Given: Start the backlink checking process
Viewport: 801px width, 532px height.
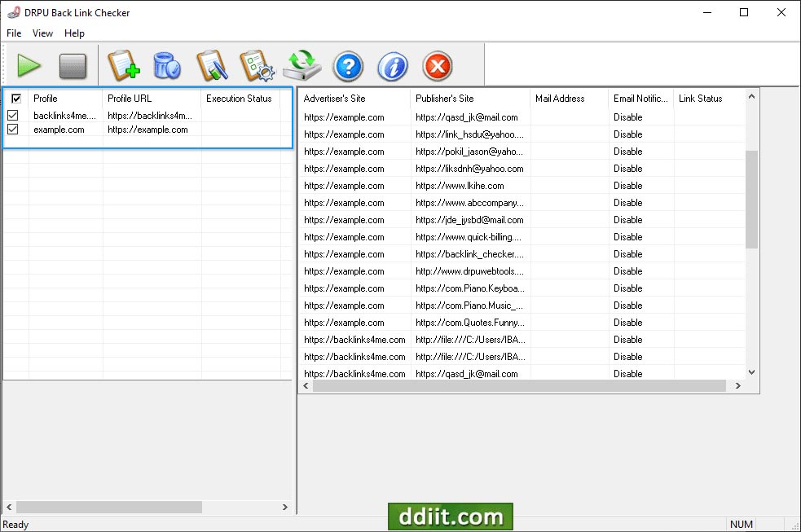Looking at the screenshot, I should click(x=29, y=66).
